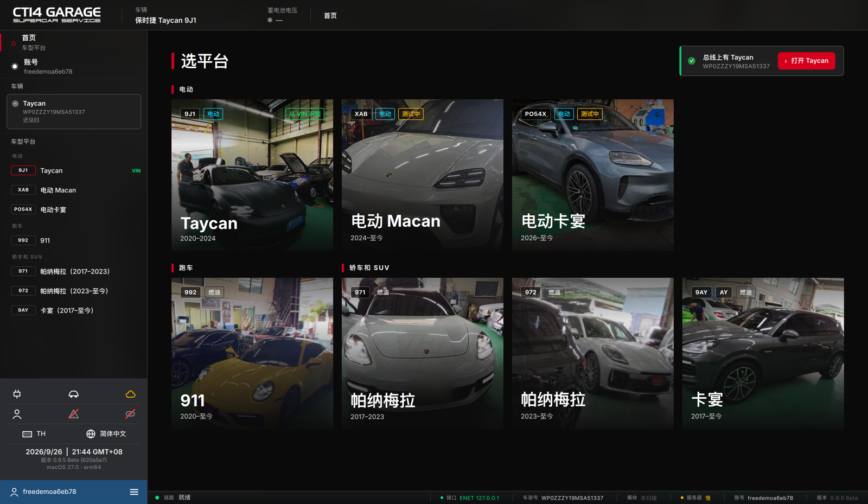868x504 pixels.
Task: Click the 保时捷 Taycan 9J1 vehicle title
Action: [x=165, y=21]
